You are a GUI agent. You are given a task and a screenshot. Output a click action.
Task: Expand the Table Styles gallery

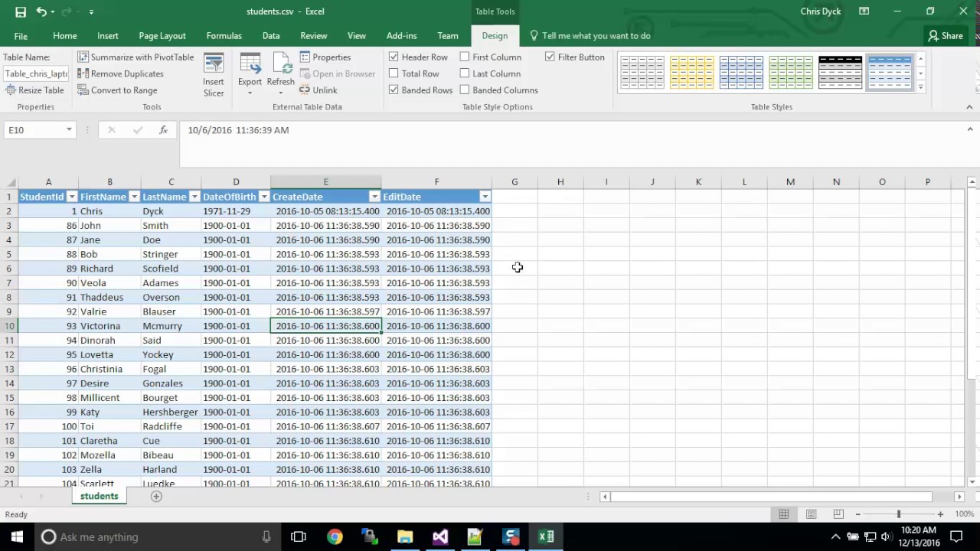tap(920, 89)
